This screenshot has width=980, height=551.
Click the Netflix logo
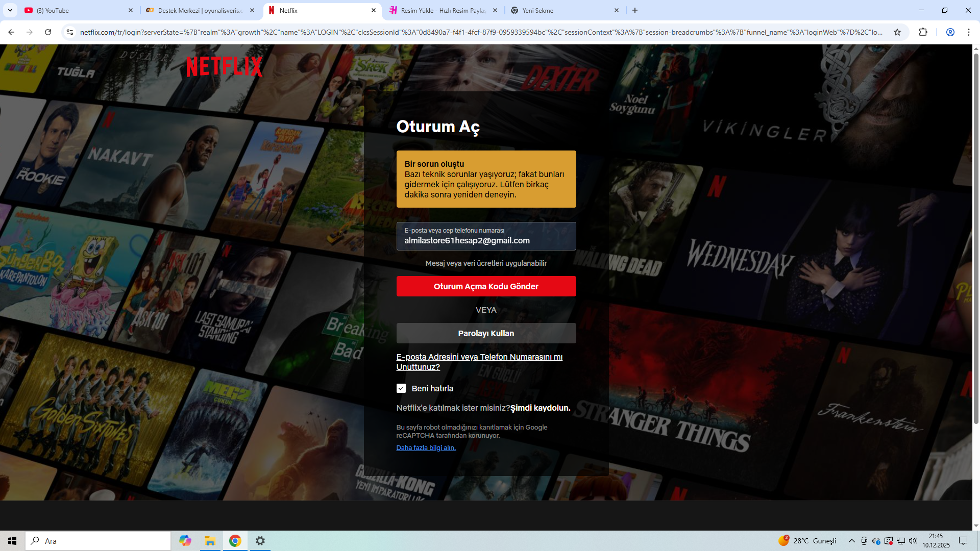pos(225,67)
